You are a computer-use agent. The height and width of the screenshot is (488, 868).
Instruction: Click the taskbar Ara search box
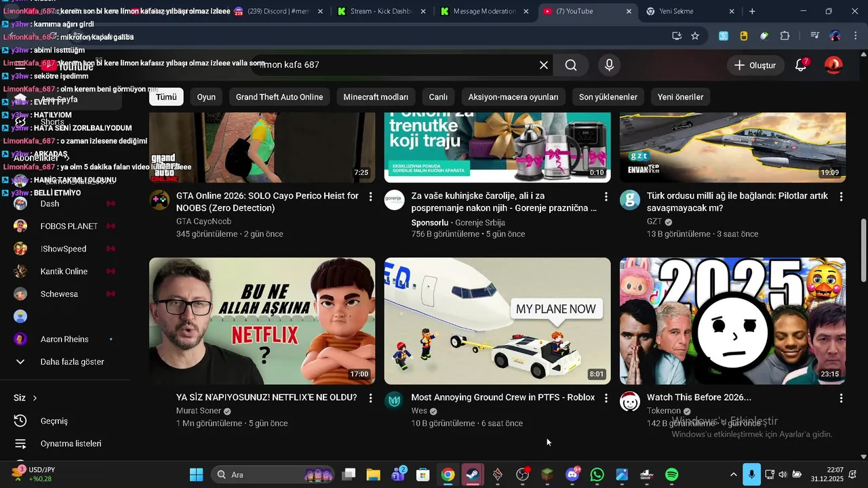pos(273,474)
